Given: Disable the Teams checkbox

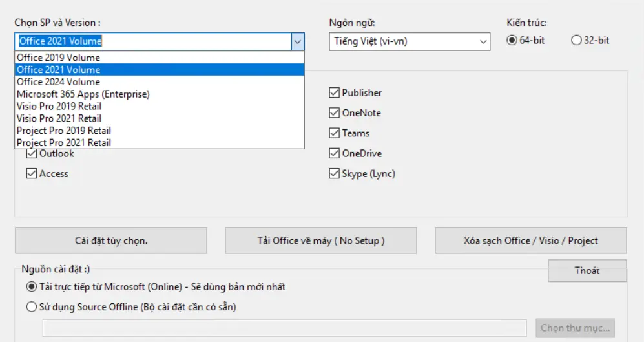Looking at the screenshot, I should [x=334, y=133].
